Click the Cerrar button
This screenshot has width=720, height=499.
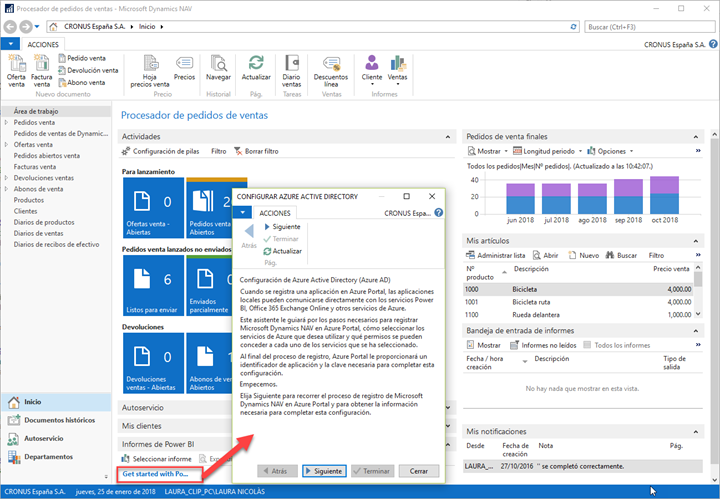[x=419, y=471]
